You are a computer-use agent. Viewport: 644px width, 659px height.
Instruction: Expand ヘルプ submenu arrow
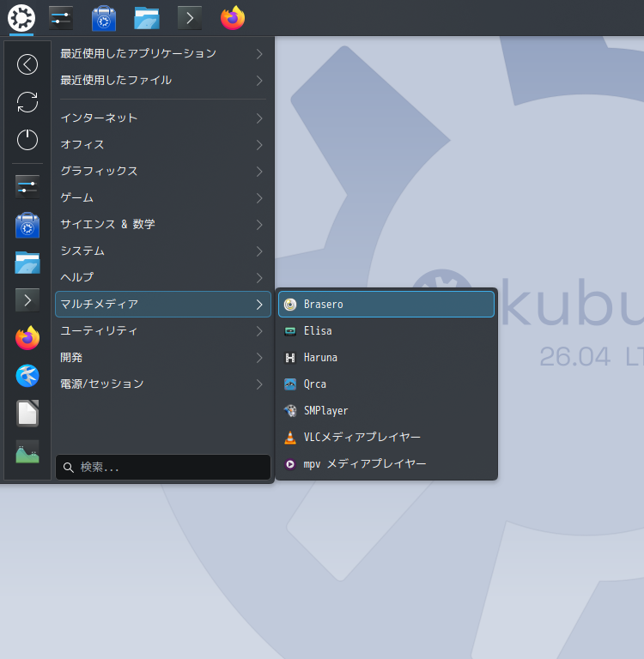(259, 278)
